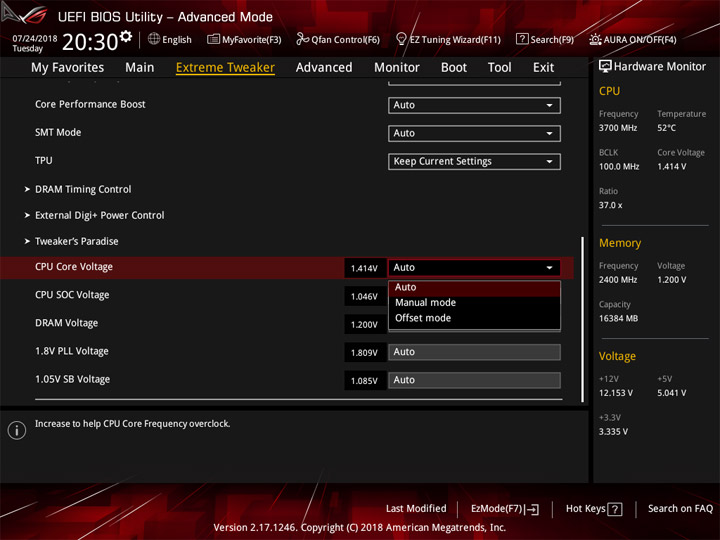The height and width of the screenshot is (540, 720).
Task: Click CPU Core Voltage 1.414V readout
Action: 365,268
